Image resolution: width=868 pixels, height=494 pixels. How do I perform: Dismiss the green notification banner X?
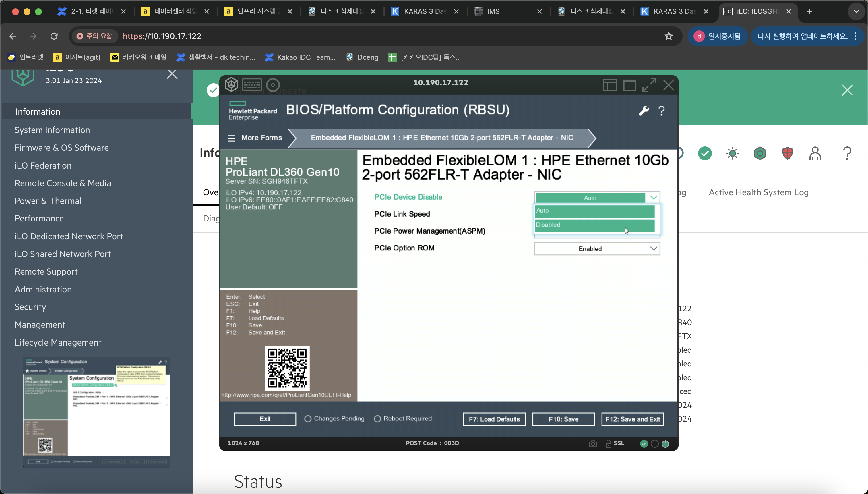(x=847, y=90)
